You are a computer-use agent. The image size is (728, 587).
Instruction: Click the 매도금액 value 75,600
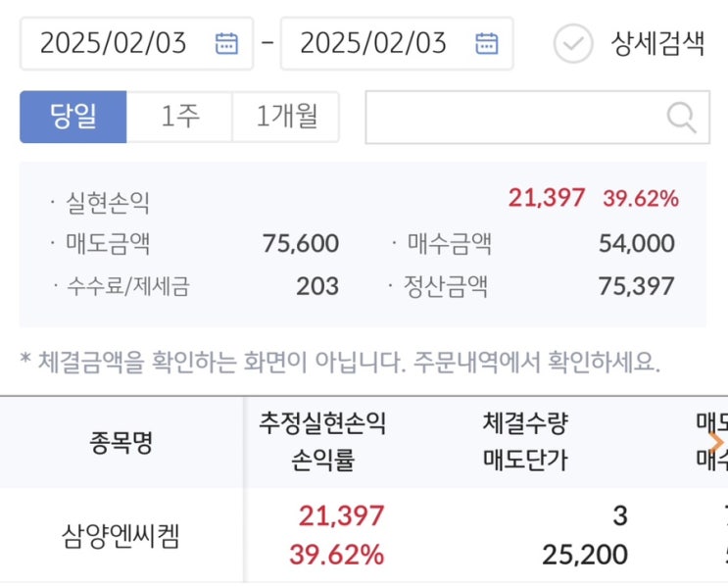pos(301,243)
